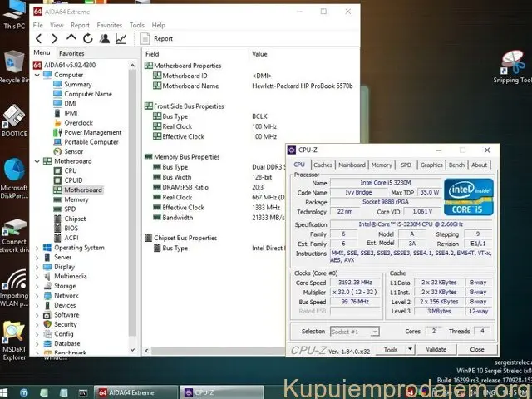Click the Validate button in CPU-Z
532x399 pixels.
click(436, 350)
